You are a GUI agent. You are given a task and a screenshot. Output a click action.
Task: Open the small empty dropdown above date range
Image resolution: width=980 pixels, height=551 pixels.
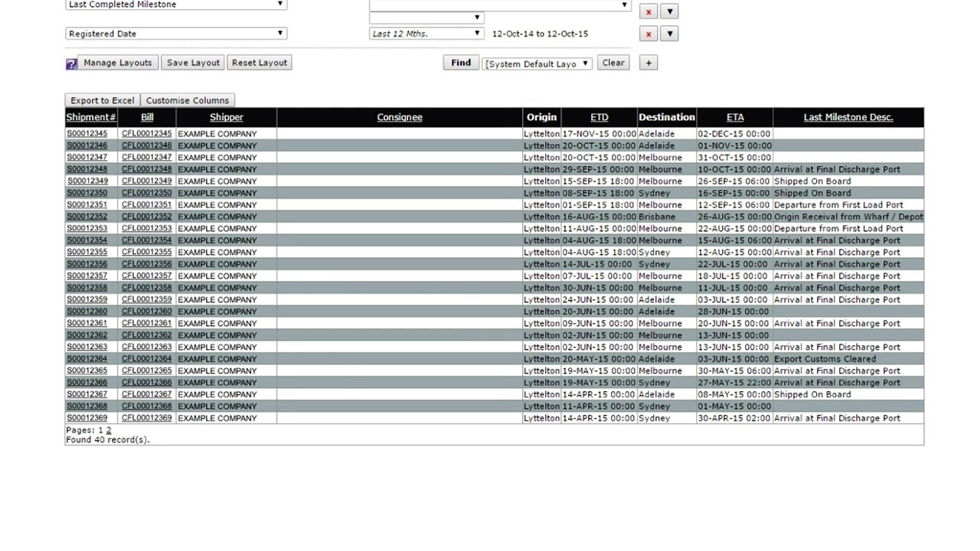(426, 18)
